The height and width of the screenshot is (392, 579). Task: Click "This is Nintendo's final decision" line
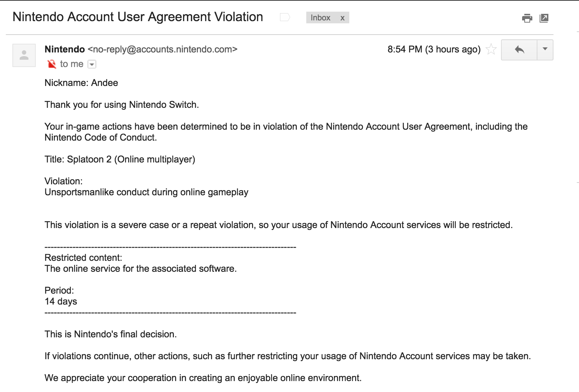110,334
